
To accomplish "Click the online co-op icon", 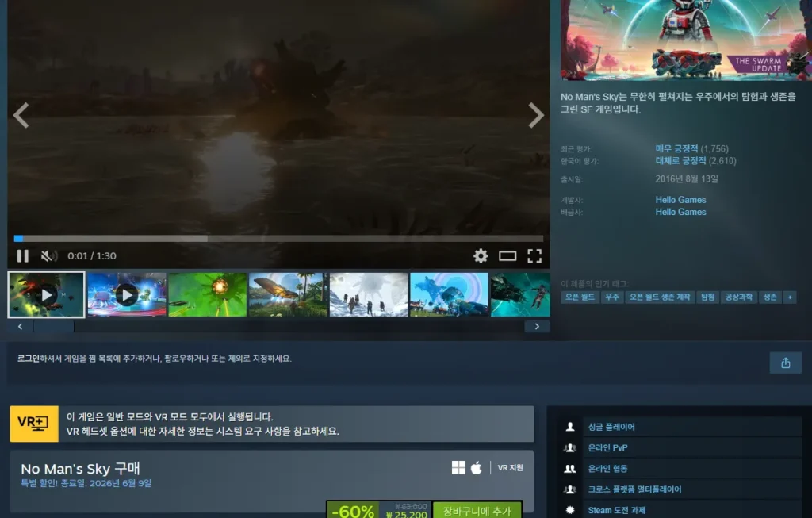I will coord(570,469).
